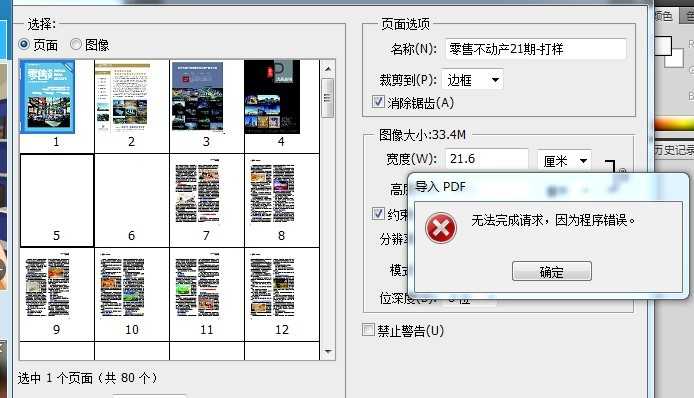This screenshot has height=398, width=694.
Task: Select page 3 thumbnail
Action: pos(207,106)
